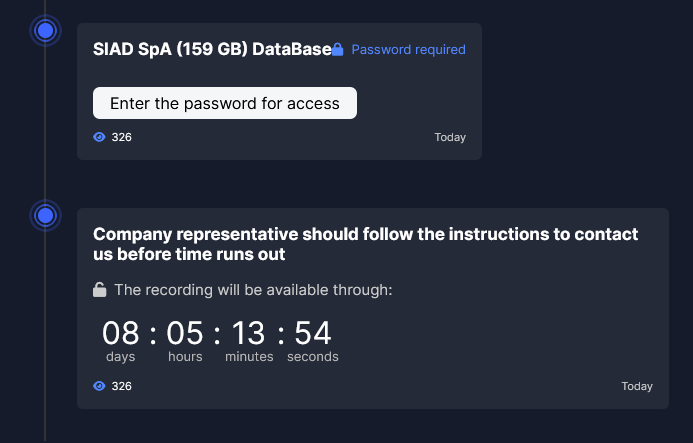
Task: Select the top timeline marker dot
Action: 44,31
